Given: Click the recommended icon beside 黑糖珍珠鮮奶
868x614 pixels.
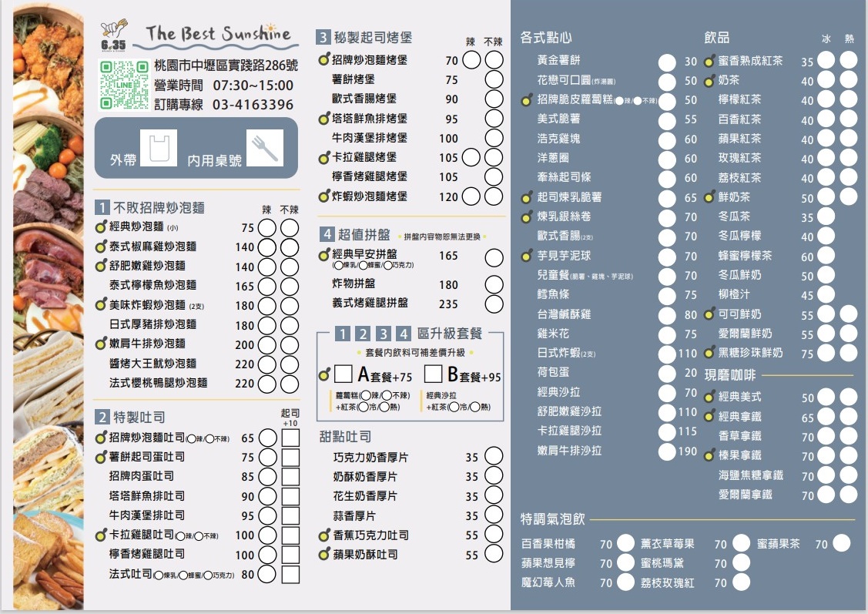Looking at the screenshot, I should [x=709, y=353].
